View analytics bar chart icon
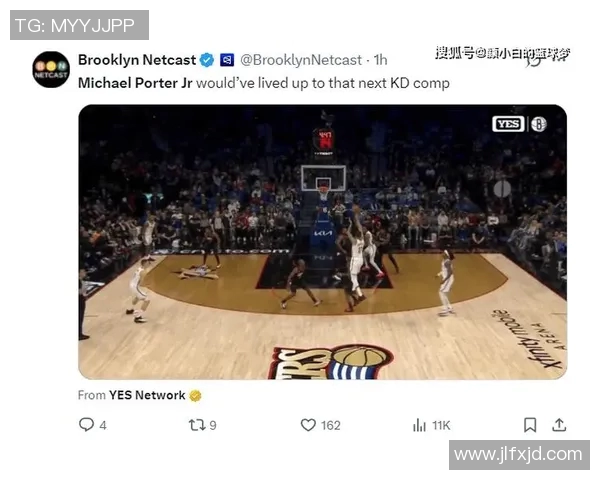This screenshot has width=600, height=480. (419, 425)
